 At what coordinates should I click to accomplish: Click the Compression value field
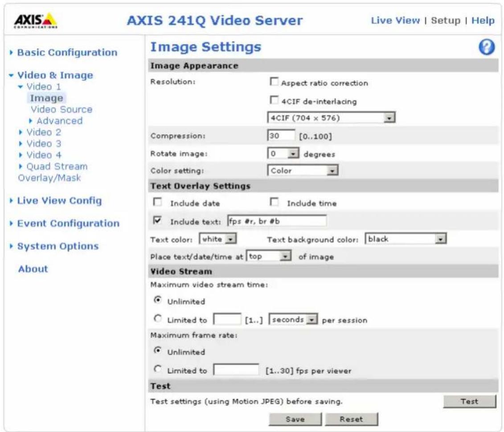click(281, 135)
